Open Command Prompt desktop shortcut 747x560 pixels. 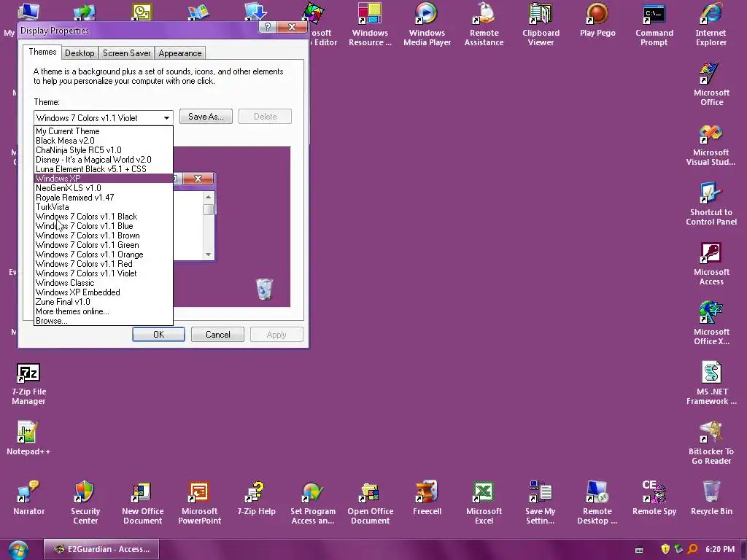pyautogui.click(x=654, y=25)
